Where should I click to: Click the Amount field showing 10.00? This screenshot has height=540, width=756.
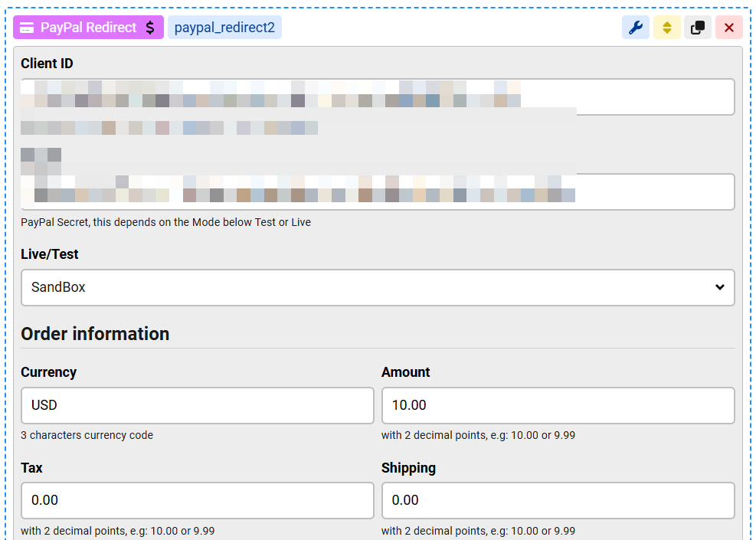click(558, 405)
